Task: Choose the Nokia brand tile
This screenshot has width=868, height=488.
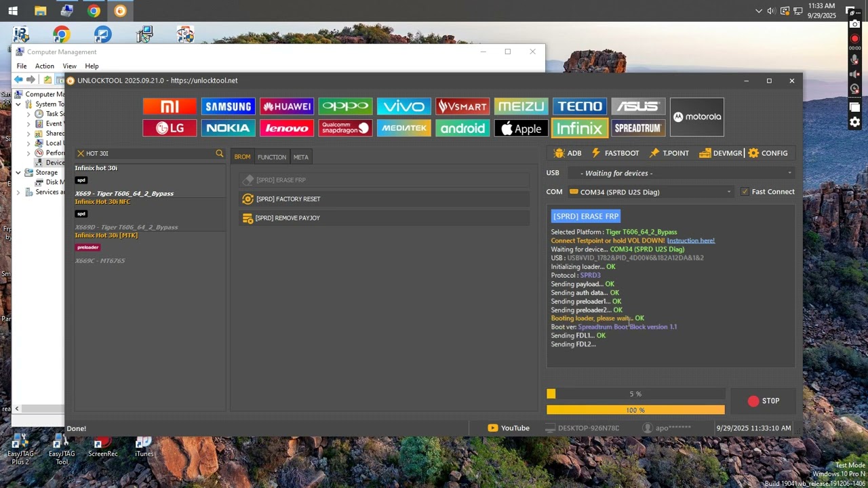Action: [x=228, y=128]
